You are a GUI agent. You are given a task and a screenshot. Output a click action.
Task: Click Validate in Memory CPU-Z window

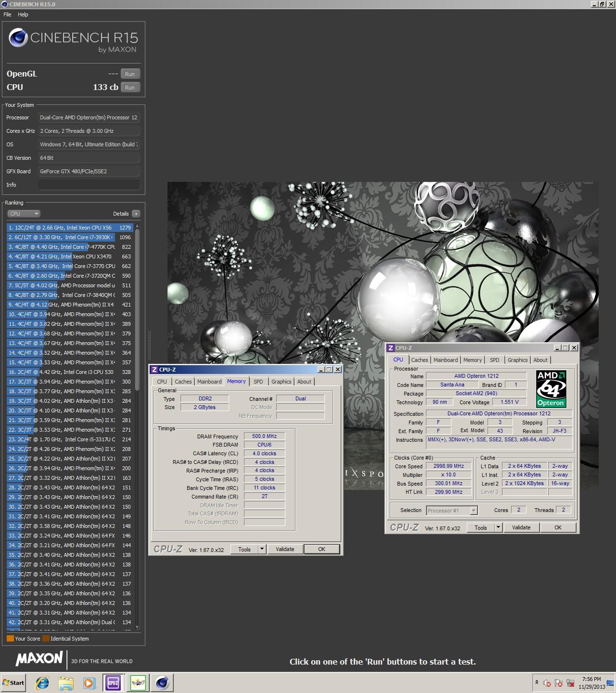pyautogui.click(x=285, y=549)
